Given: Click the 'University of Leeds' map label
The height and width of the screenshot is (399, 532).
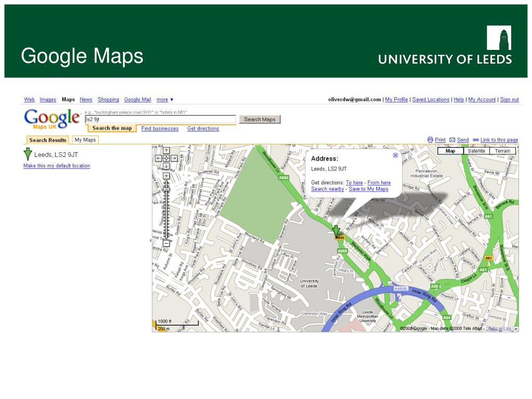Looking at the screenshot, I should pos(309,283).
